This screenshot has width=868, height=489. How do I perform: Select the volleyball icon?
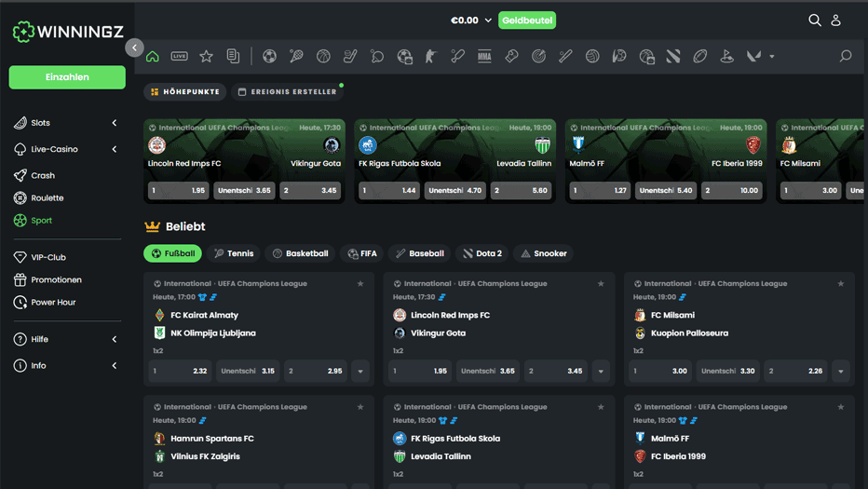(x=592, y=56)
